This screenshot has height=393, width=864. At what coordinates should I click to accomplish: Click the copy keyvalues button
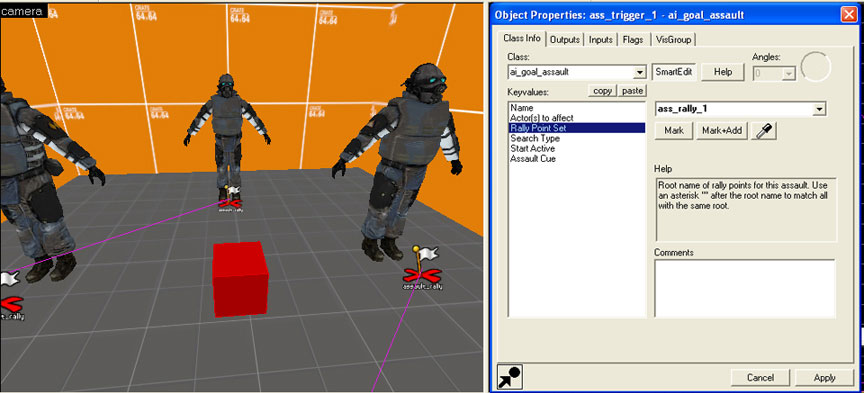(x=602, y=91)
